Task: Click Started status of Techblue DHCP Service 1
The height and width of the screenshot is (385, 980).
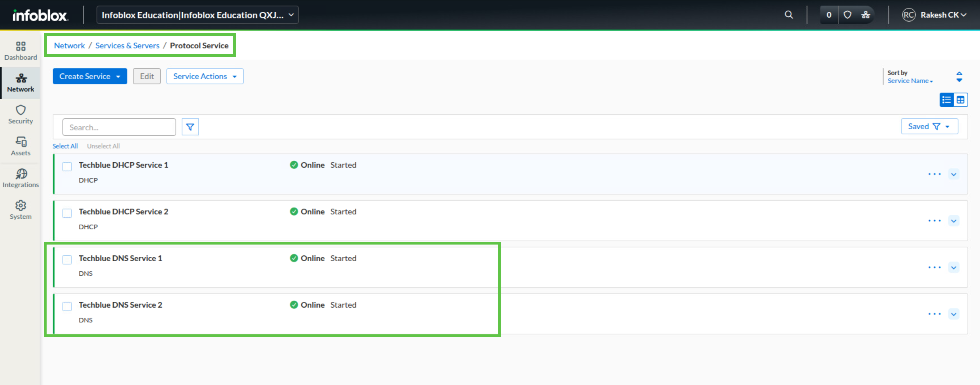Action: [x=343, y=165]
